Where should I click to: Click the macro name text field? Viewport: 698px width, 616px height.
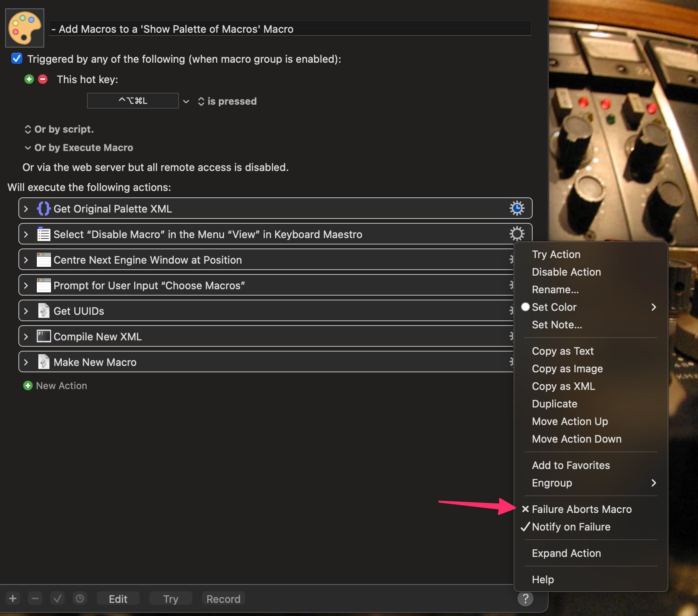pos(290,29)
